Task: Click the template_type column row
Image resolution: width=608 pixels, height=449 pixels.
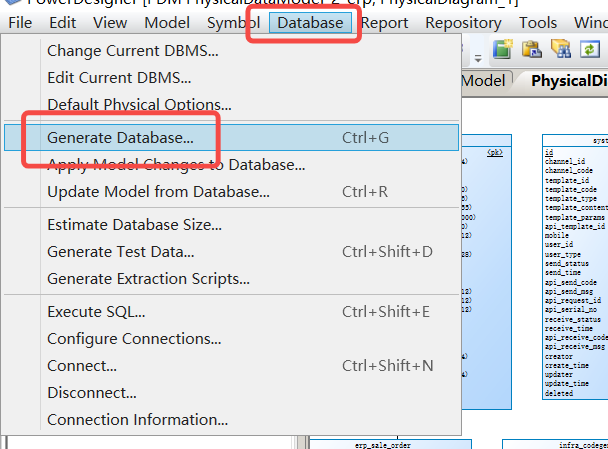Action: point(570,199)
